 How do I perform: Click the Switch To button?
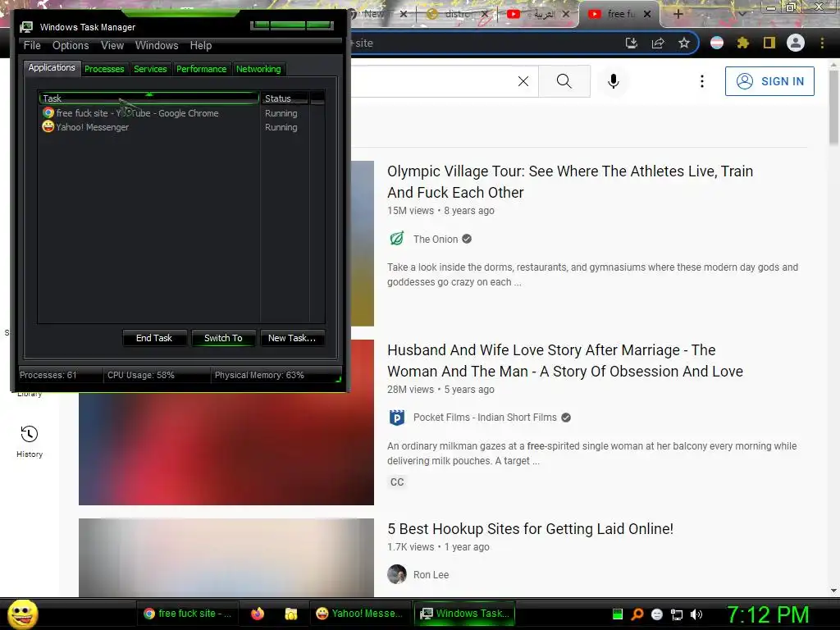(x=223, y=338)
